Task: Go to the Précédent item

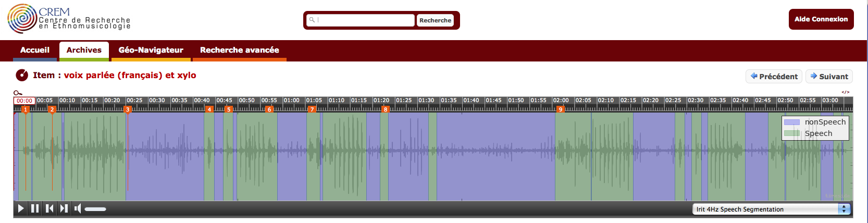Action: coord(774,76)
